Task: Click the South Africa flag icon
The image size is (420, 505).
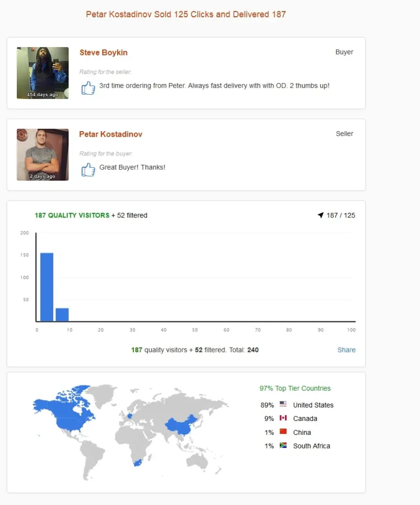Action: (x=283, y=445)
